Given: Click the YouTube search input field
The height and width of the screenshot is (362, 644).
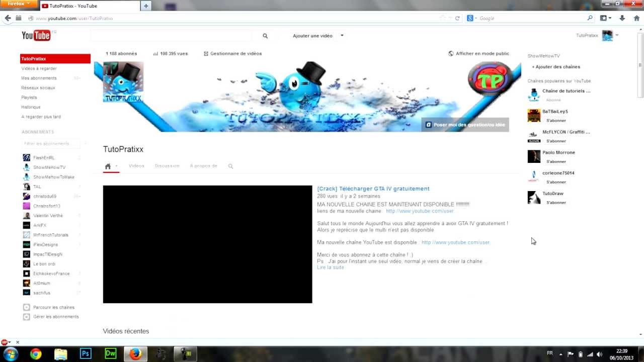Looking at the screenshot, I should coord(171,36).
